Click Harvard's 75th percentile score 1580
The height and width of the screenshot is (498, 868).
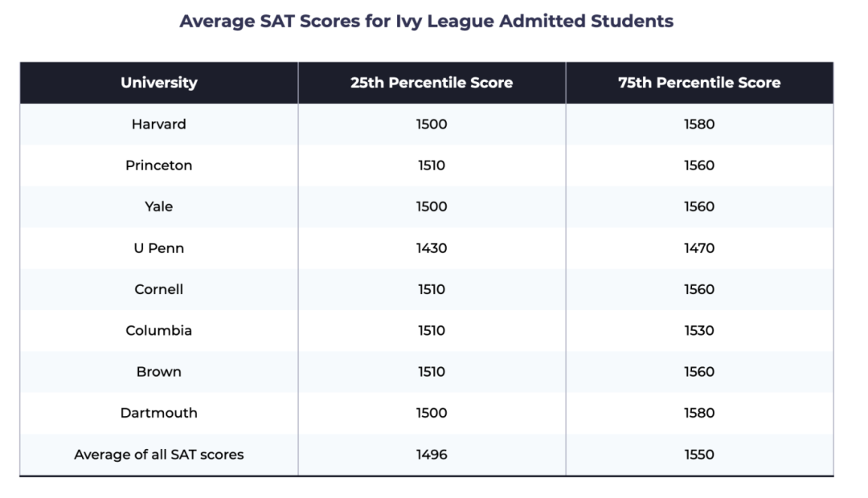click(x=698, y=124)
